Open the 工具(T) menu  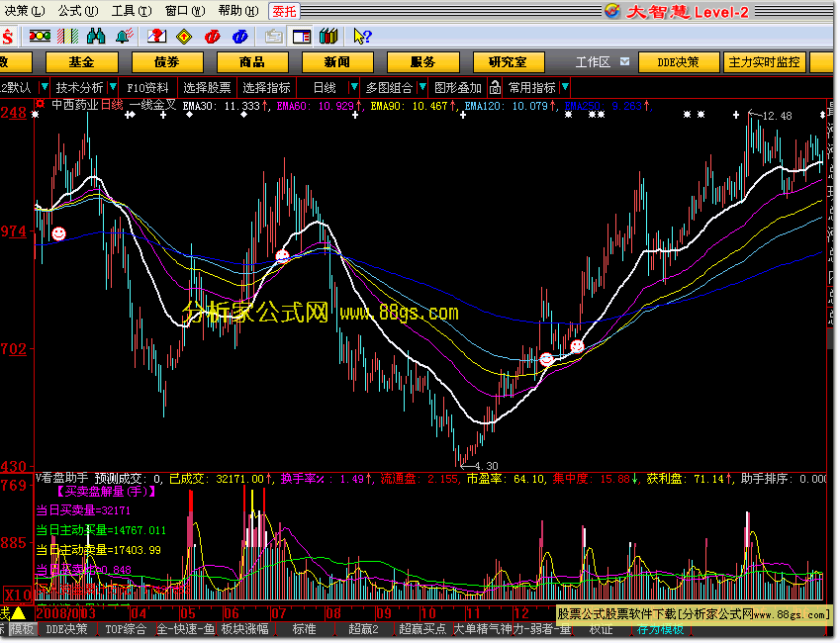[132, 11]
